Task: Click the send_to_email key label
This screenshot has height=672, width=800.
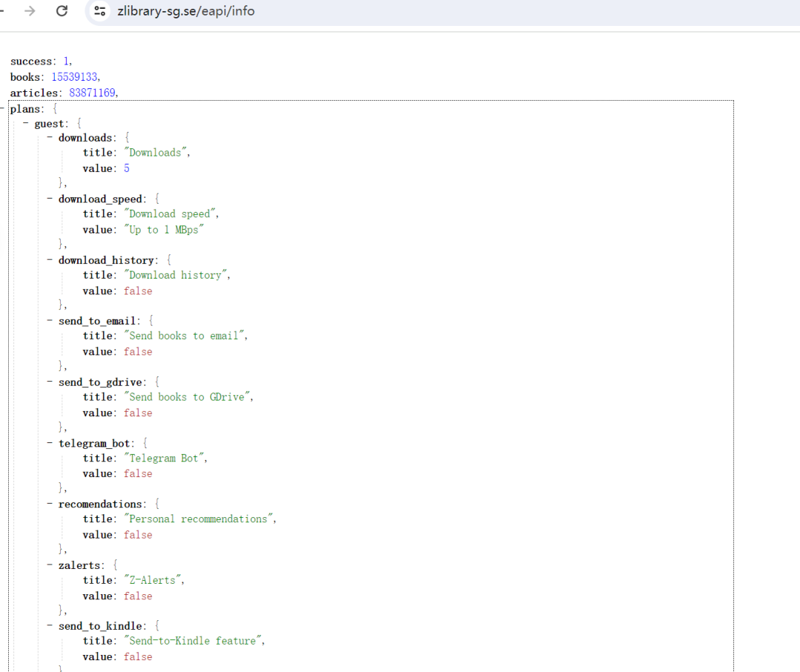Action: coord(97,321)
